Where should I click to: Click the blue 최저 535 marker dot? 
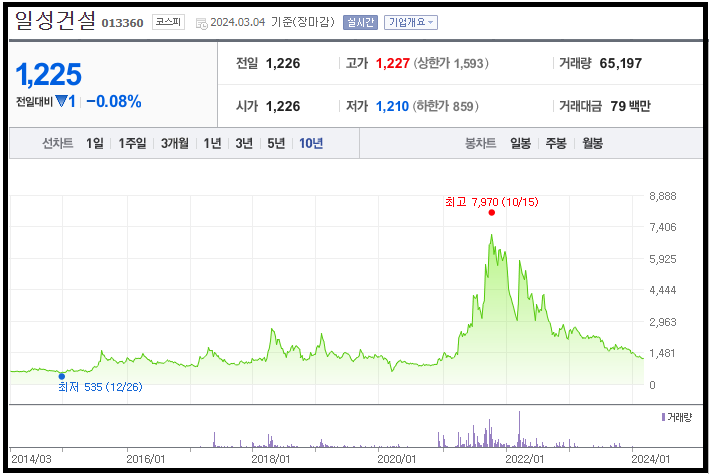(x=62, y=376)
